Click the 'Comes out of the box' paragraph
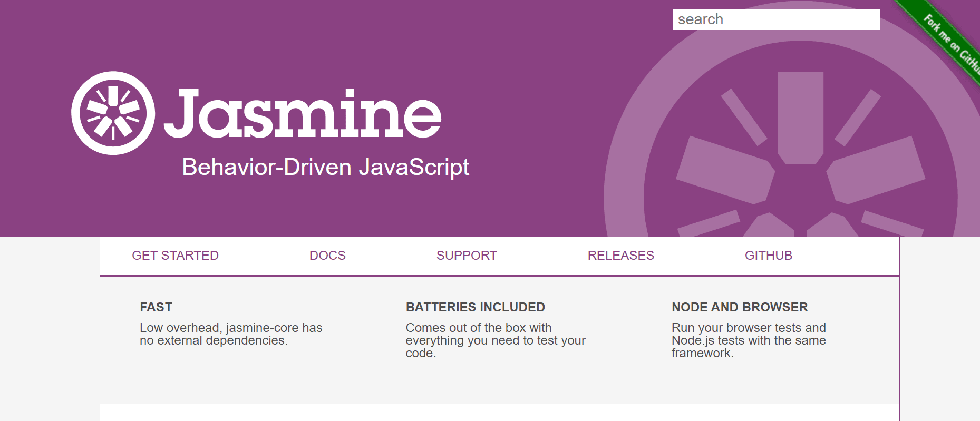Screen dimensions: 980x421 pos(495,340)
